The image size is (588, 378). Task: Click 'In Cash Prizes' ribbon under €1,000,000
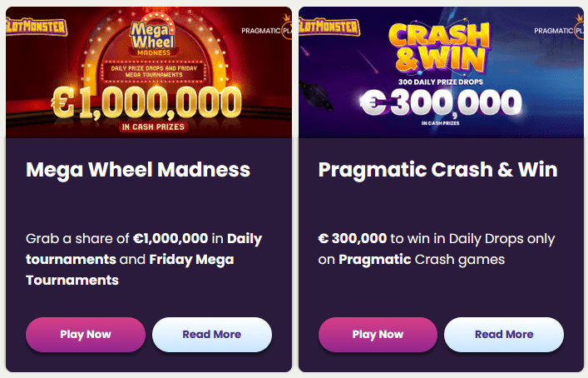152,127
